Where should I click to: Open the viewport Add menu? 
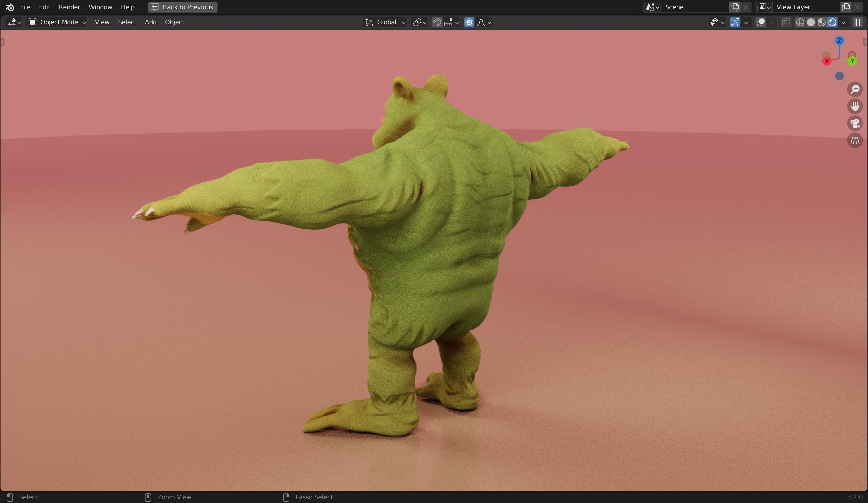coord(151,22)
